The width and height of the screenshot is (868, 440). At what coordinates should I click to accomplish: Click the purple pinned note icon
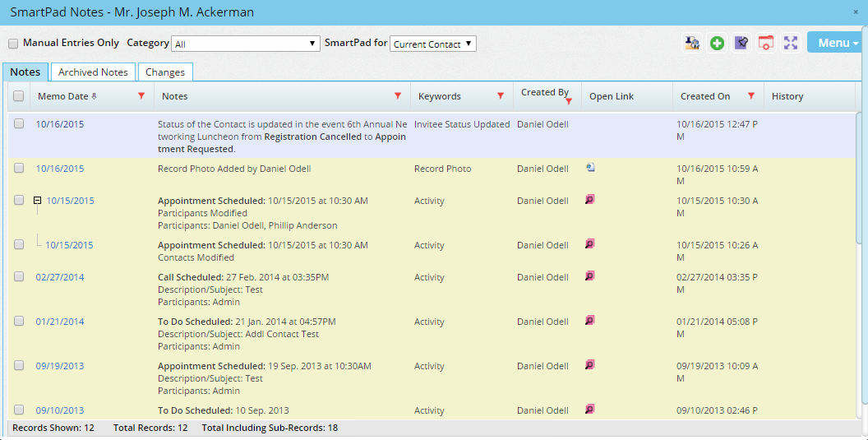741,44
